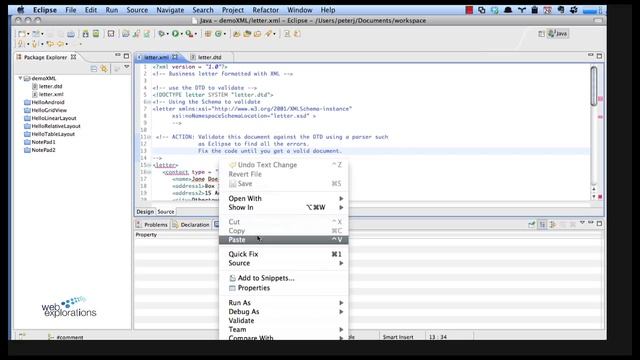Viewport: 640px width, 360px height.
Task: Choose Quick Fix from context menu
Action: click(x=284, y=254)
